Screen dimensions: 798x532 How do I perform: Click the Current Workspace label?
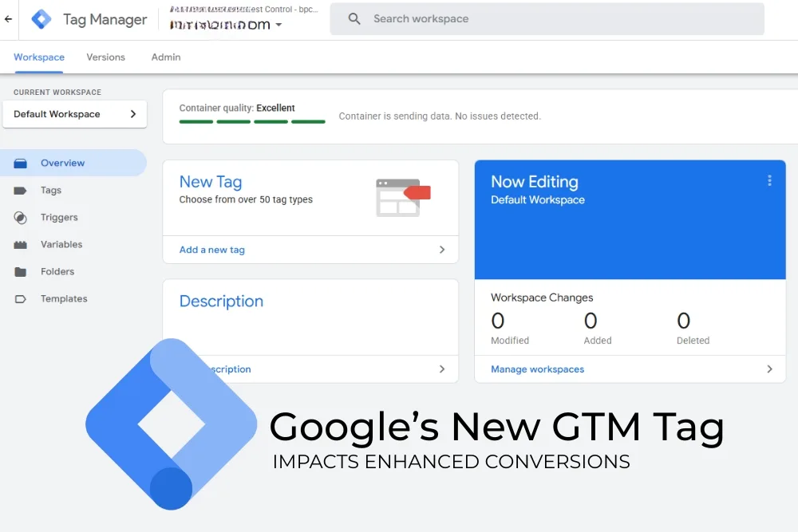click(57, 92)
